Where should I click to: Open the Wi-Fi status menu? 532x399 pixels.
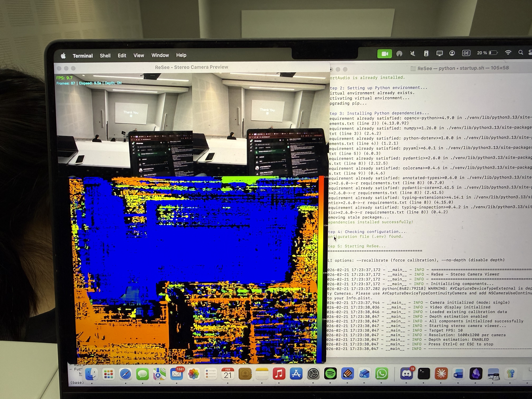point(508,53)
